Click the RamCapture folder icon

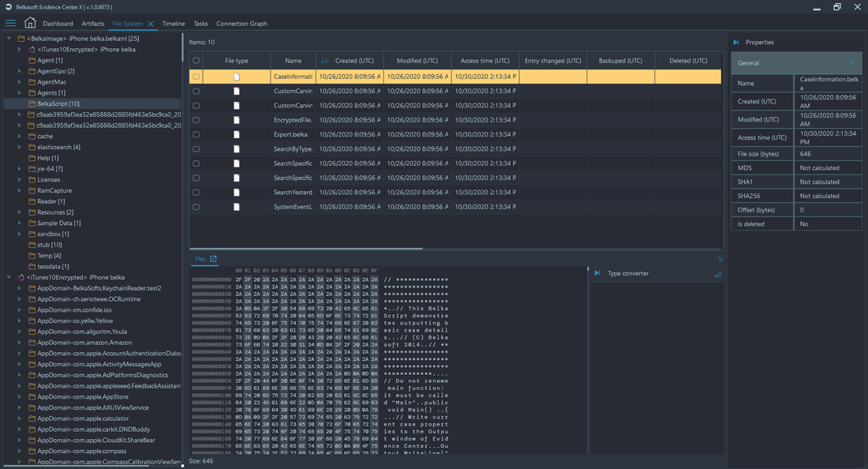coord(32,190)
